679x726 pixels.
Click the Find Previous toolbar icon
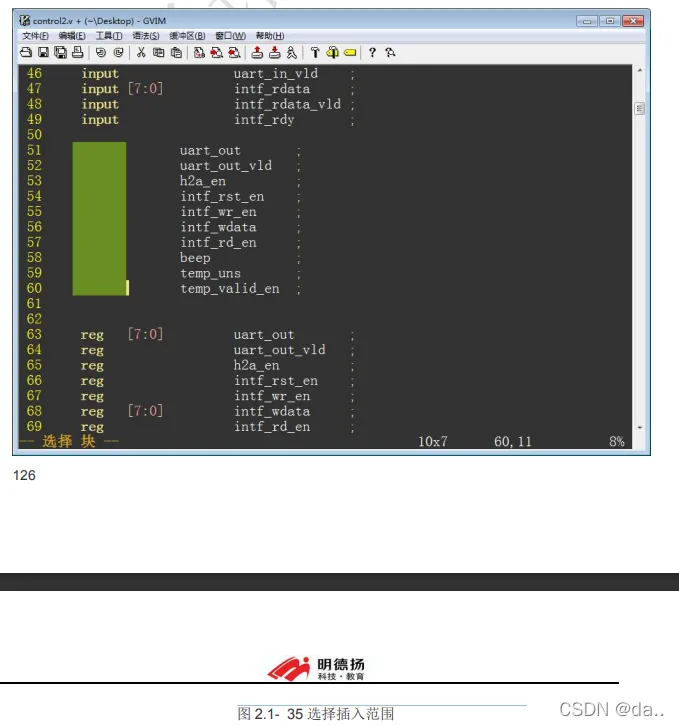coord(234,52)
